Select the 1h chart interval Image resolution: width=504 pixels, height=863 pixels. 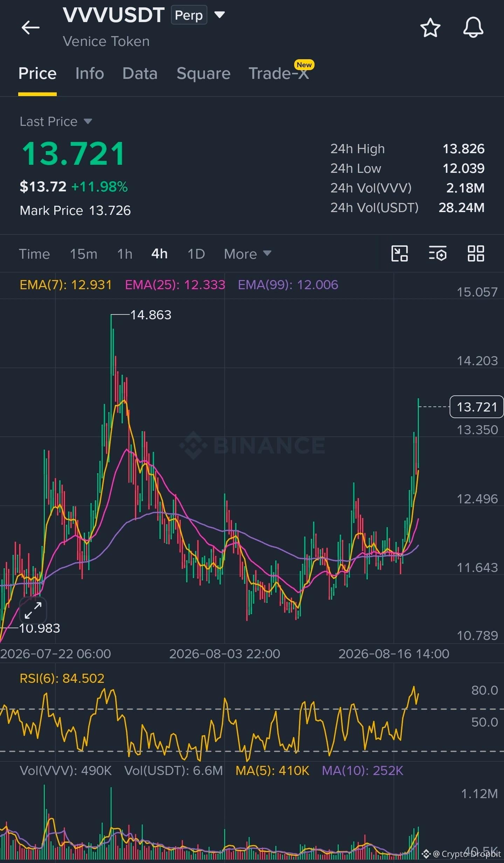(x=125, y=254)
